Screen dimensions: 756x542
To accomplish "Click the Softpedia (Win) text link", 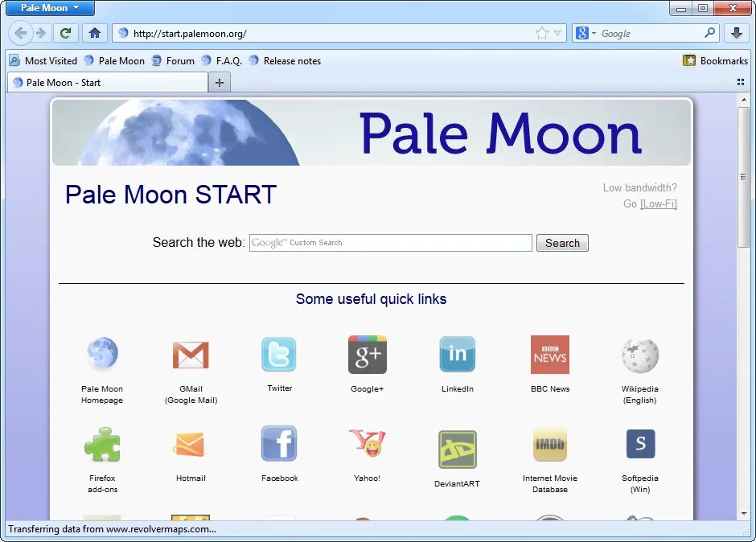I will tap(640, 483).
